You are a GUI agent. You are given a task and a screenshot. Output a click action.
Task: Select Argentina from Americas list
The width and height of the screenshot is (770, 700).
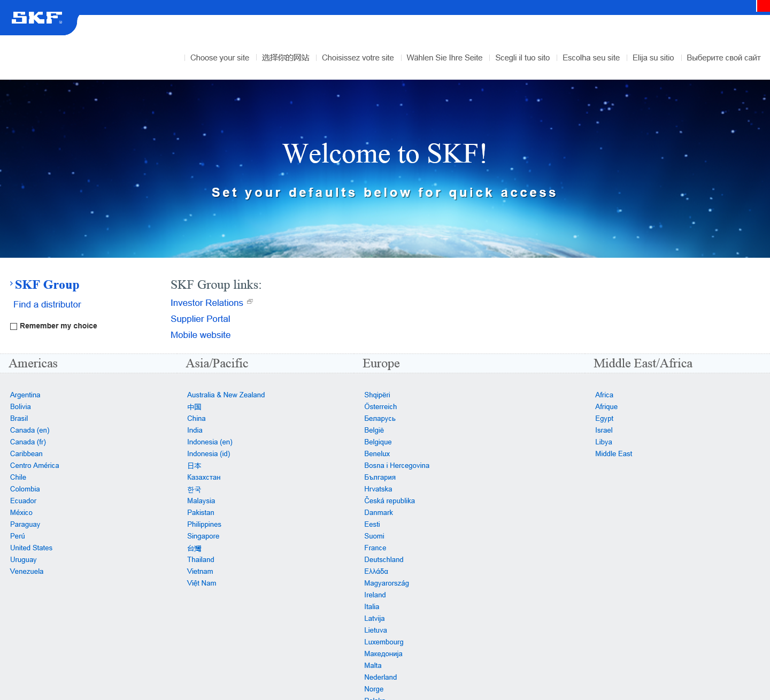click(x=25, y=395)
